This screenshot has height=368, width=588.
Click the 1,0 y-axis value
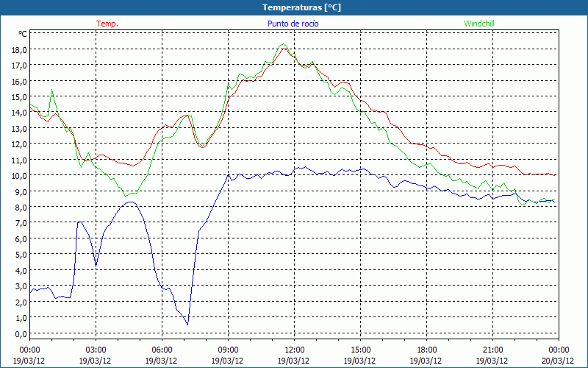pyautogui.click(x=21, y=318)
